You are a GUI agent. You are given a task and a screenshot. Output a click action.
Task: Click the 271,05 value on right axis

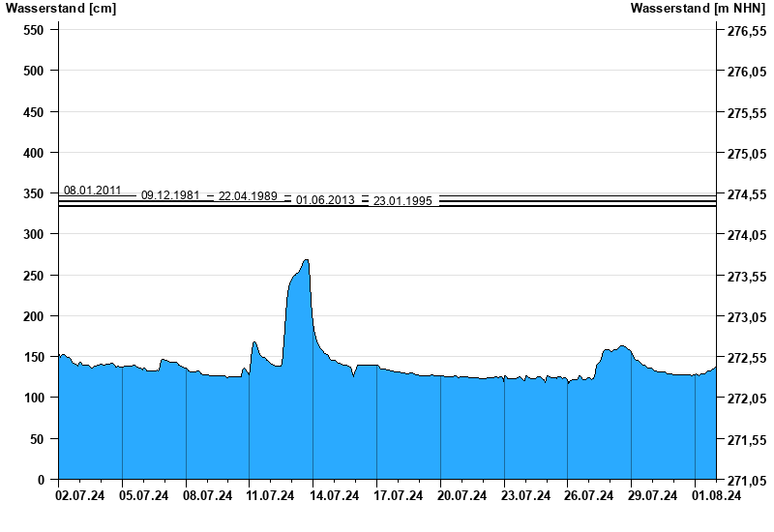coord(746,480)
